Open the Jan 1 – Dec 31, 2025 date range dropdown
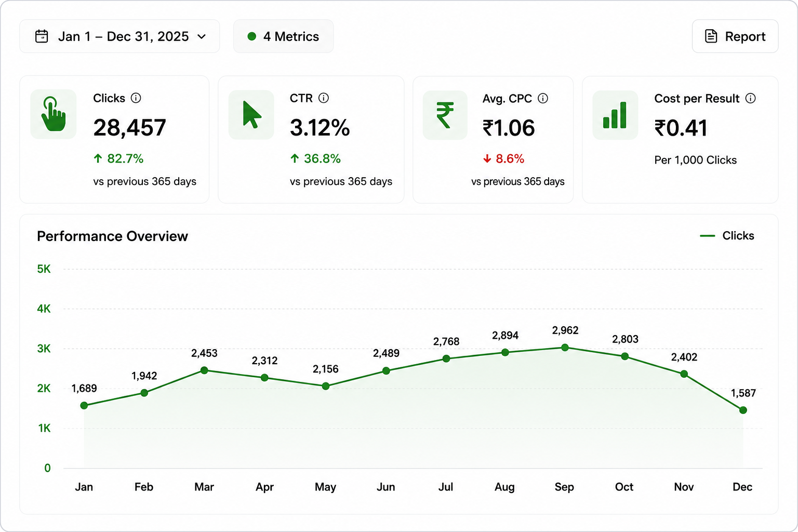The image size is (798, 532). (119, 36)
